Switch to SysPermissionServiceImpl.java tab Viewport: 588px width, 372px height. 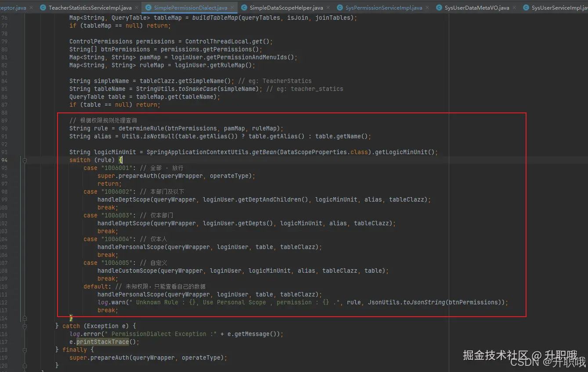coord(384,8)
